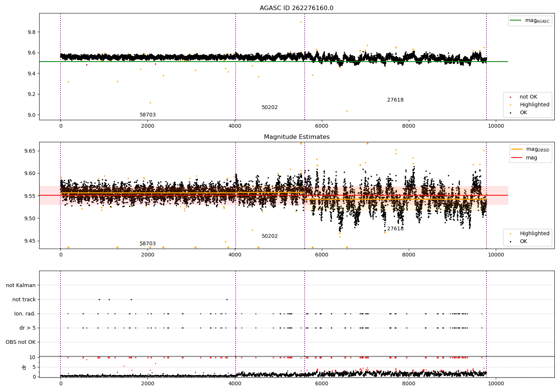Viewport: 560px width, 392px height.
Task: Click the 'Ion. rad.' row label
Action: 25,314
